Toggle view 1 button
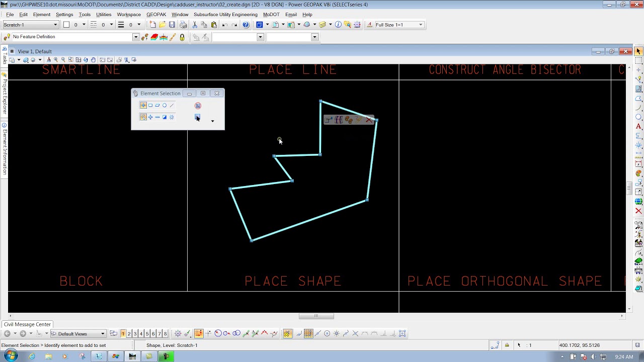Image resolution: width=644 pixels, height=362 pixels. [x=123, y=334]
